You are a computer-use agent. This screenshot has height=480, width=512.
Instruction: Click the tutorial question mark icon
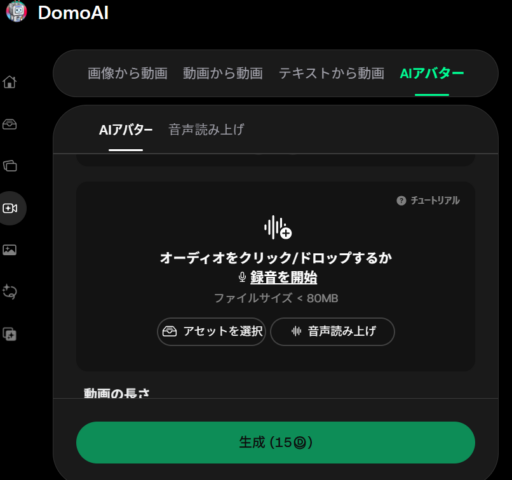401,201
